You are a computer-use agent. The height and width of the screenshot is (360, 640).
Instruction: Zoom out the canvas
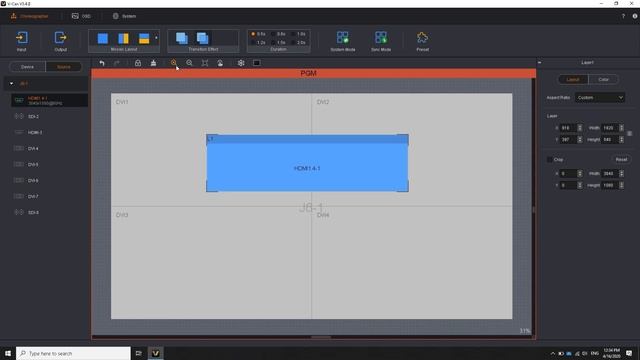189,63
